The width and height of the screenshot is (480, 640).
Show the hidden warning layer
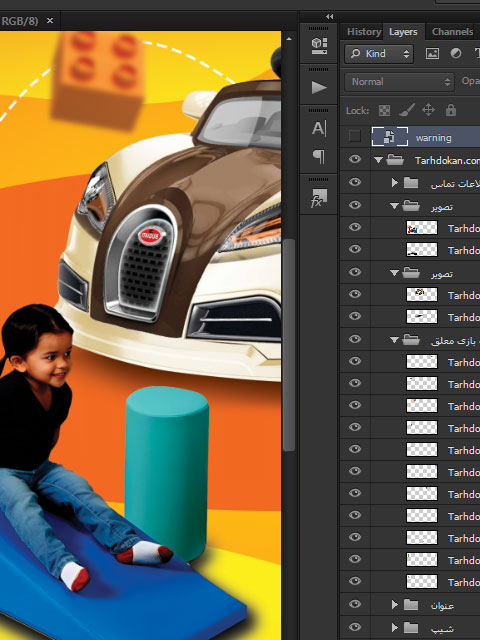click(355, 136)
